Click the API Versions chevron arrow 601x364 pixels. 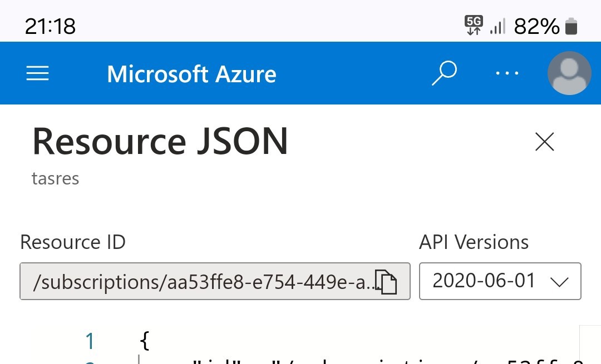point(560,282)
